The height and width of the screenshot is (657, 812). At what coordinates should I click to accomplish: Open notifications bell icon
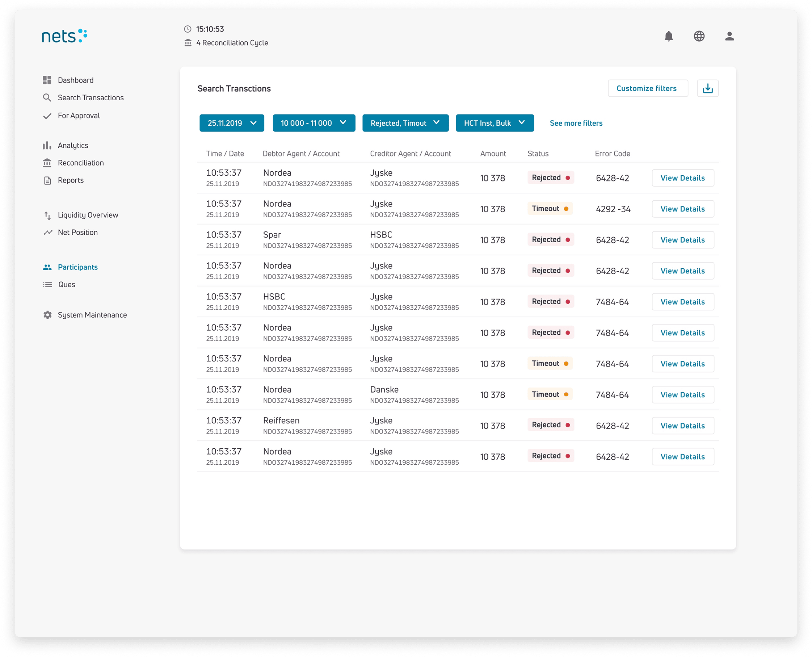[668, 36]
